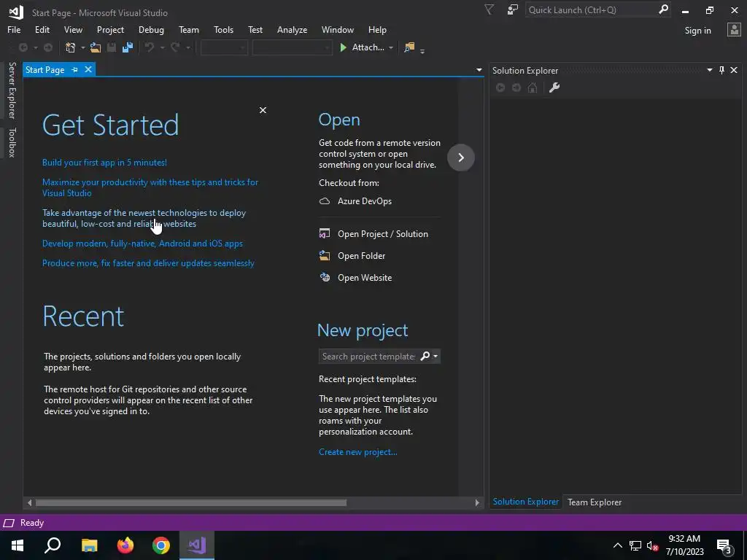Click the Start Page horizontal scrollbar thumb

pyautogui.click(x=191, y=502)
